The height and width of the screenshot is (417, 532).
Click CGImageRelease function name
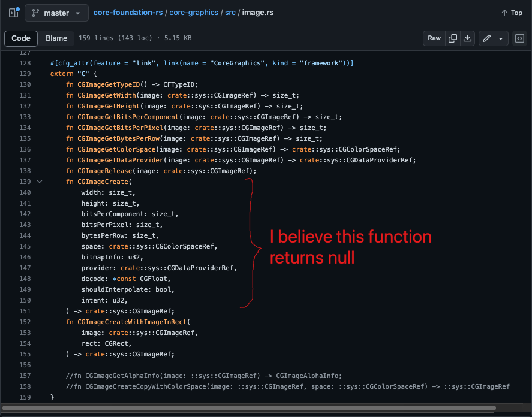104,171
